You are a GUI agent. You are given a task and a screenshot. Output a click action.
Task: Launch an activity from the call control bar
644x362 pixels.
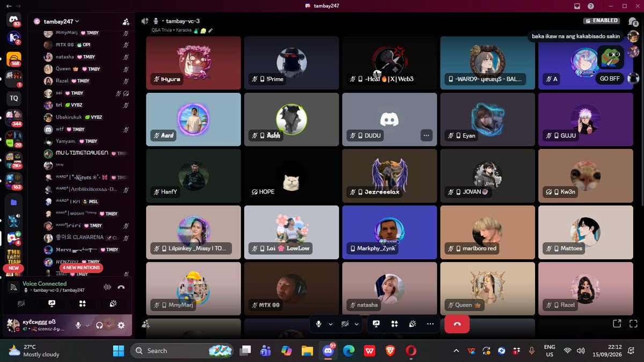click(394, 324)
